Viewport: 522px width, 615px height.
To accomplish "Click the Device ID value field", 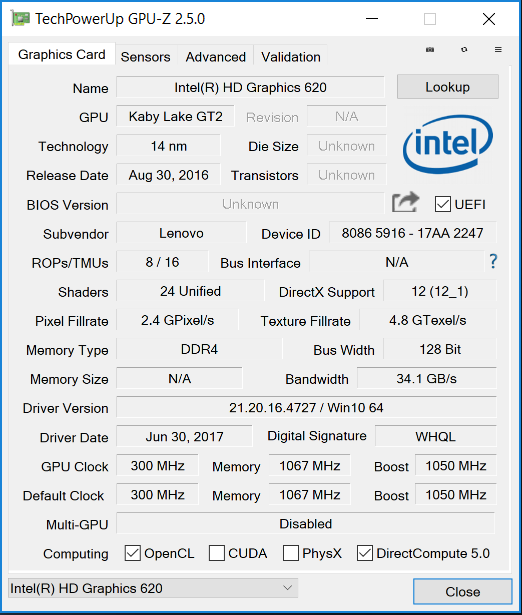I will (413, 233).
